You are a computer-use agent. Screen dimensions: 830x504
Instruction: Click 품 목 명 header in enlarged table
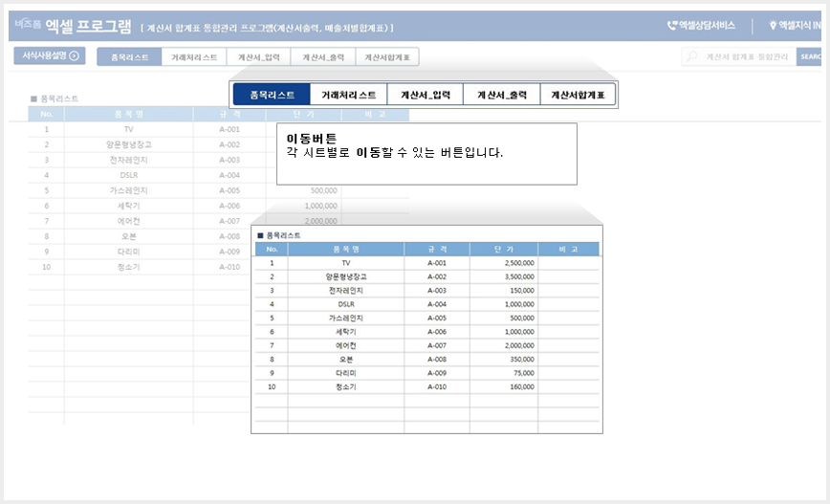[x=345, y=250]
